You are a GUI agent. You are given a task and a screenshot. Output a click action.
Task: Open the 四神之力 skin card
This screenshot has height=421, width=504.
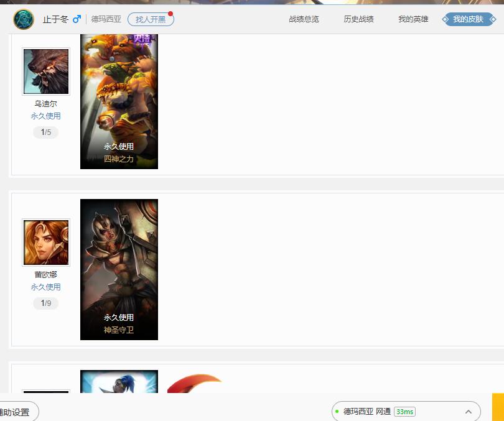click(x=119, y=101)
